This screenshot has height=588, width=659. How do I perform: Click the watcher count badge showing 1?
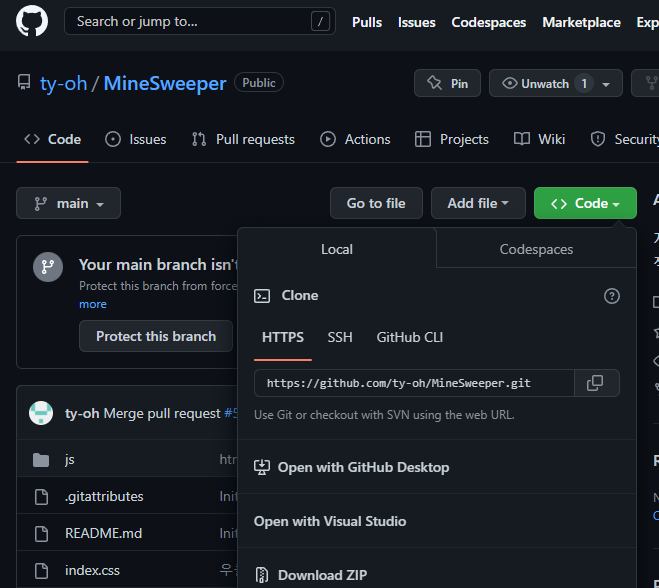(584, 84)
